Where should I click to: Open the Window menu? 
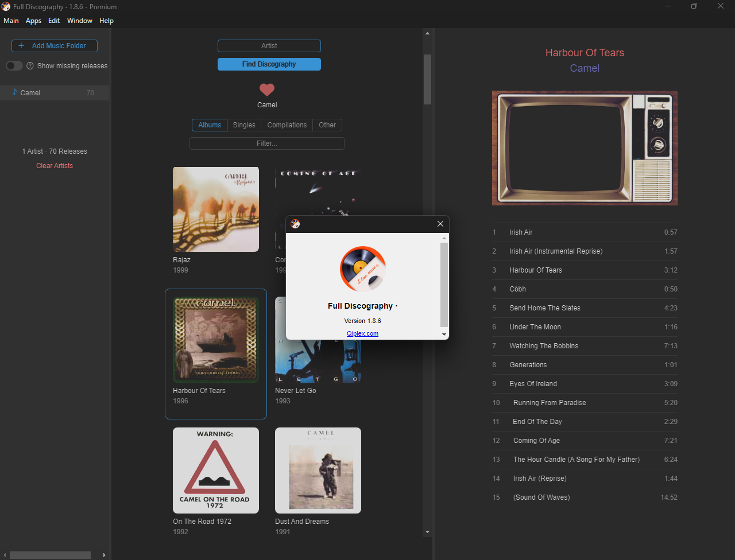pos(80,21)
